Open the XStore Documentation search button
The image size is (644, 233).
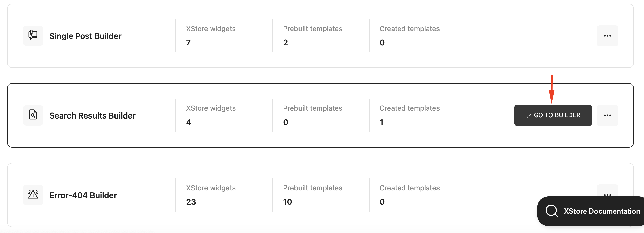[590, 211]
